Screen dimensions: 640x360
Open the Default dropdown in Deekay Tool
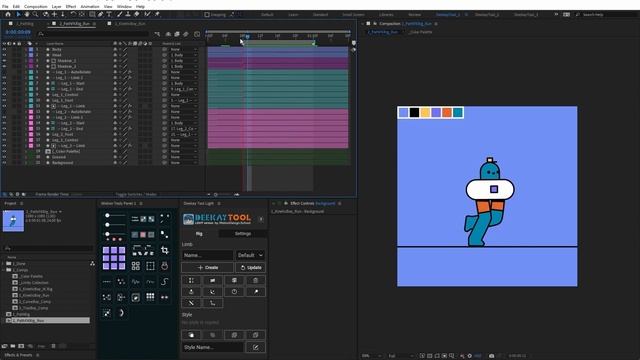tap(250, 255)
